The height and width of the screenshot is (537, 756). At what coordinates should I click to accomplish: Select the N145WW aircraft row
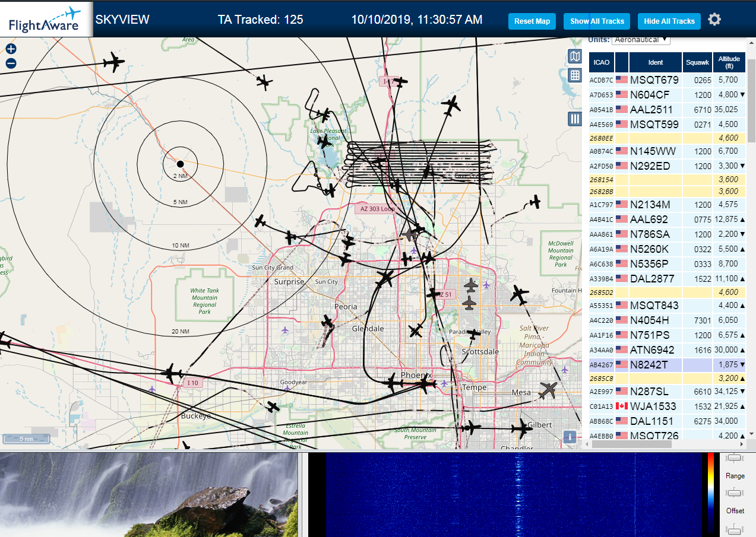[x=667, y=151]
